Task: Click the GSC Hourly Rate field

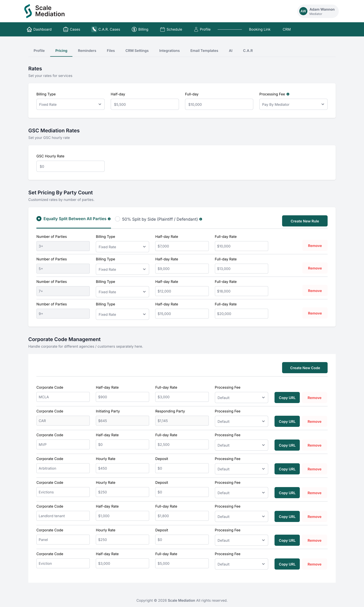Action: 70,166
